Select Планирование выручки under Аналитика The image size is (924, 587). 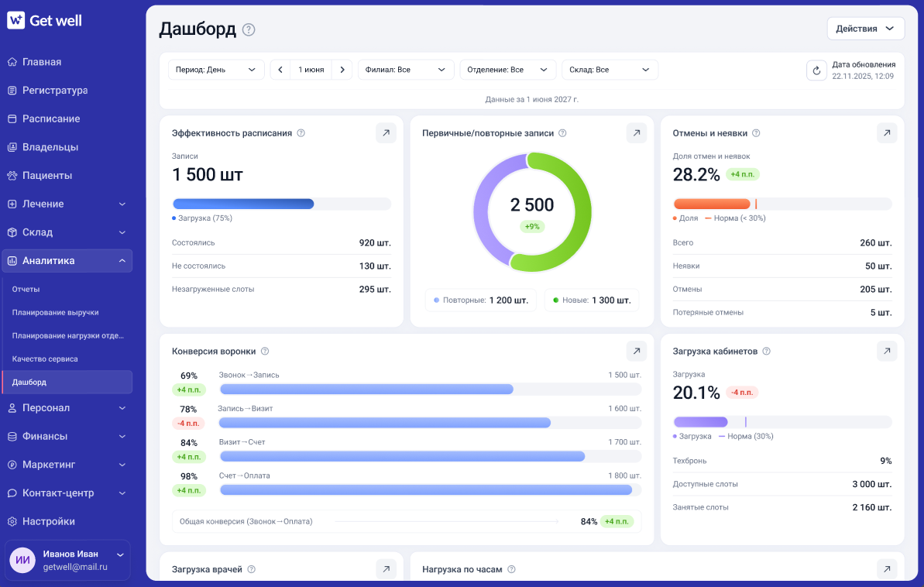pyautogui.click(x=67, y=312)
